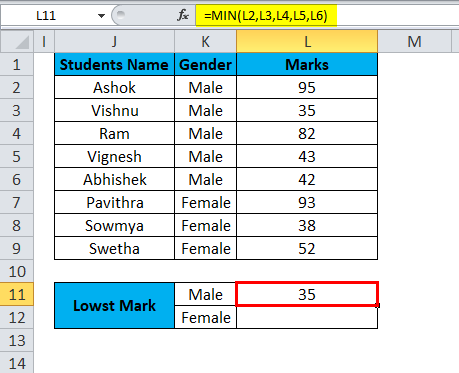This screenshot has height=373, width=459.
Task: Click Vignesh's marks value 43
Action: tap(307, 156)
